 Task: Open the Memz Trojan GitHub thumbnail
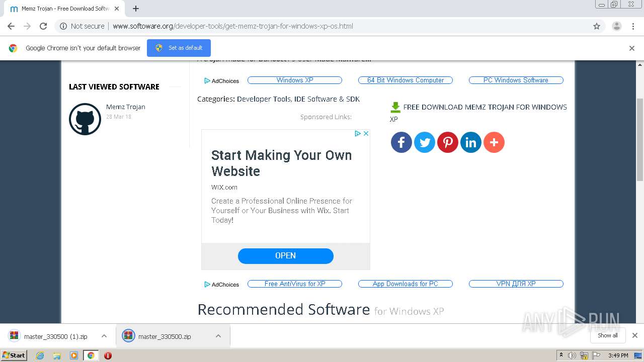click(x=85, y=119)
